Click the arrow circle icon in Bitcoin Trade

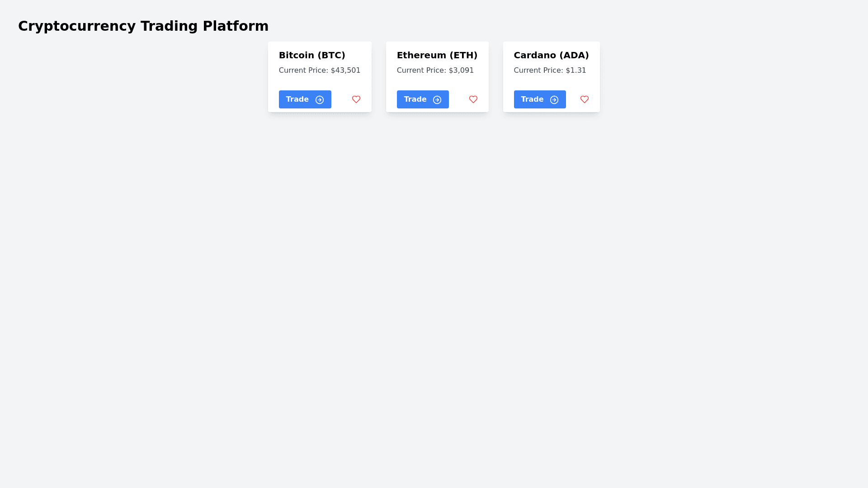320,100
